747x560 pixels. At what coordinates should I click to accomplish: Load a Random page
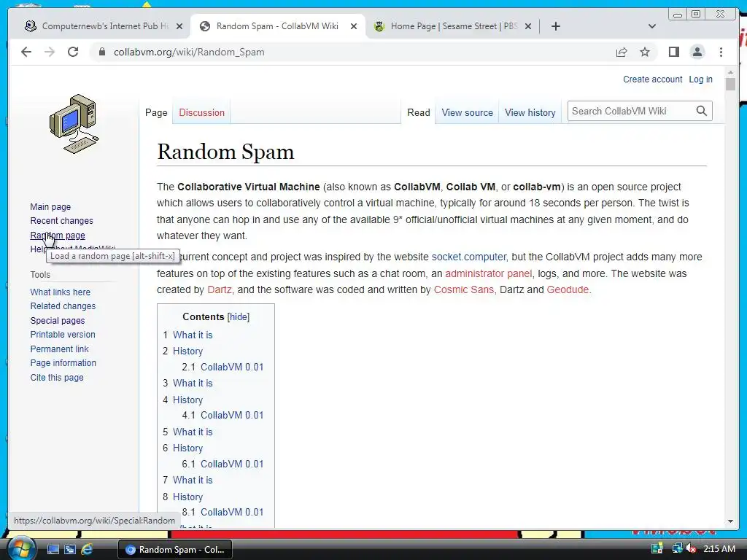[58, 236]
